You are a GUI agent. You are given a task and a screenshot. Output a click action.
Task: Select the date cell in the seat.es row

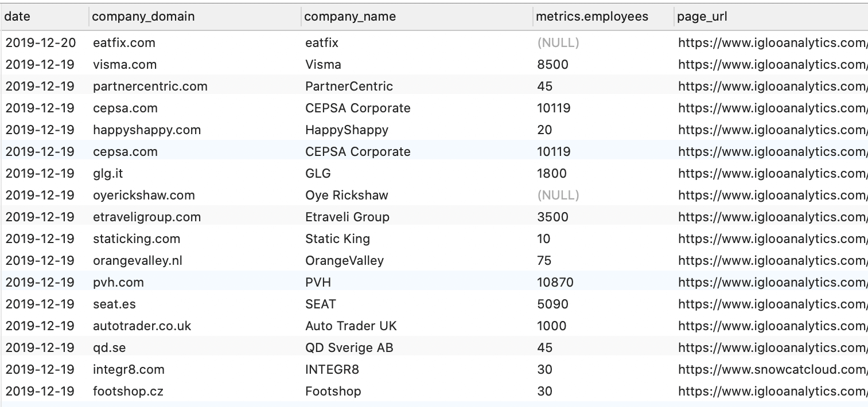click(x=40, y=304)
